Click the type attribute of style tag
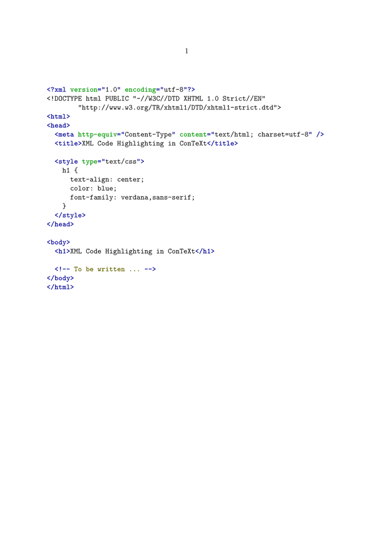Viewport: 392px width, 556px height. [x=91, y=162]
